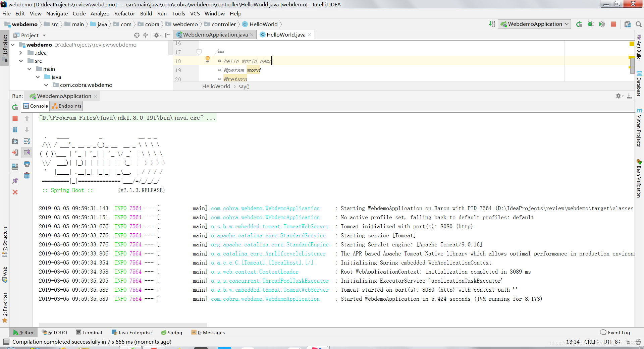Open Project Structure icon in toolbar
The image size is (644, 349).
click(628, 24)
